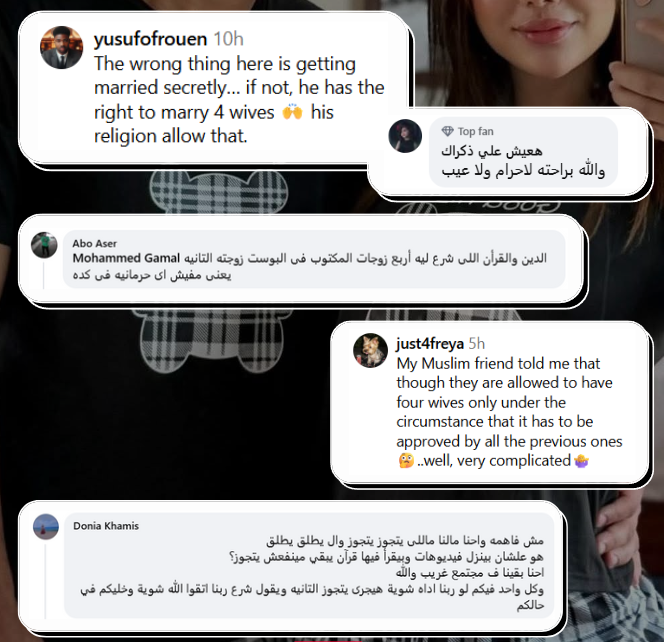Viewport: 664px width, 642px height.
Task: Click the Top fan diamond badge icon
Action: tap(447, 131)
